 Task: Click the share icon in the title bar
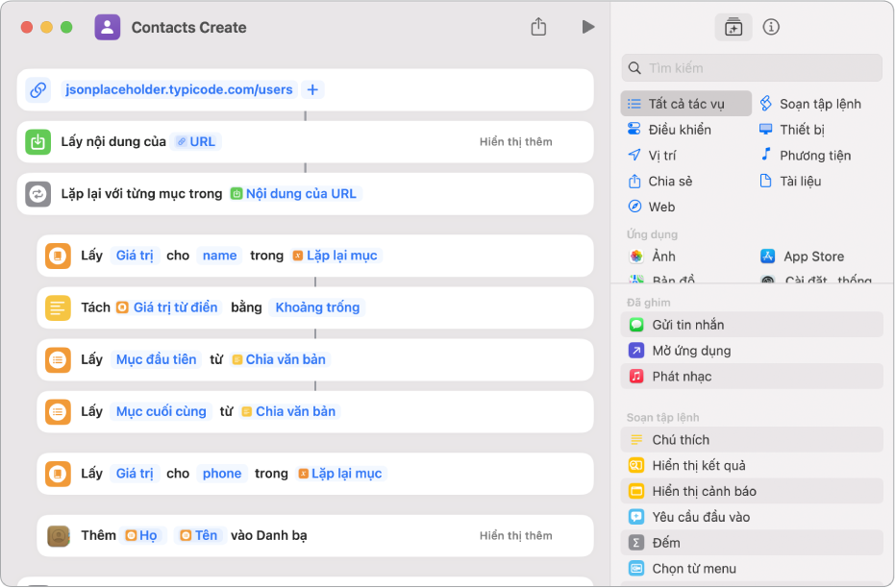pos(538,27)
